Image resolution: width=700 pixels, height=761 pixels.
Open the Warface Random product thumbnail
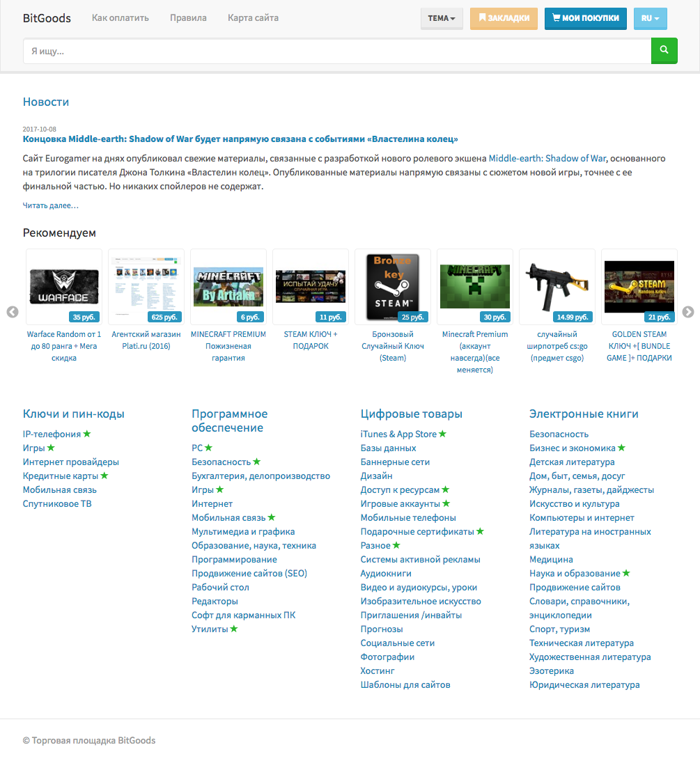pos(64,287)
